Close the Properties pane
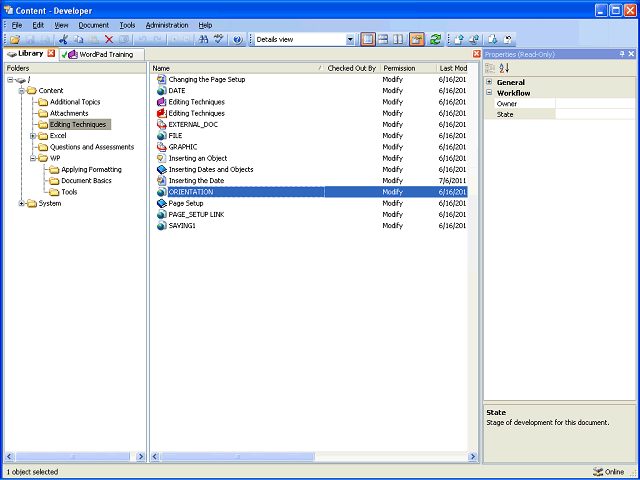Image resolution: width=640 pixels, height=480 pixels. click(631, 54)
